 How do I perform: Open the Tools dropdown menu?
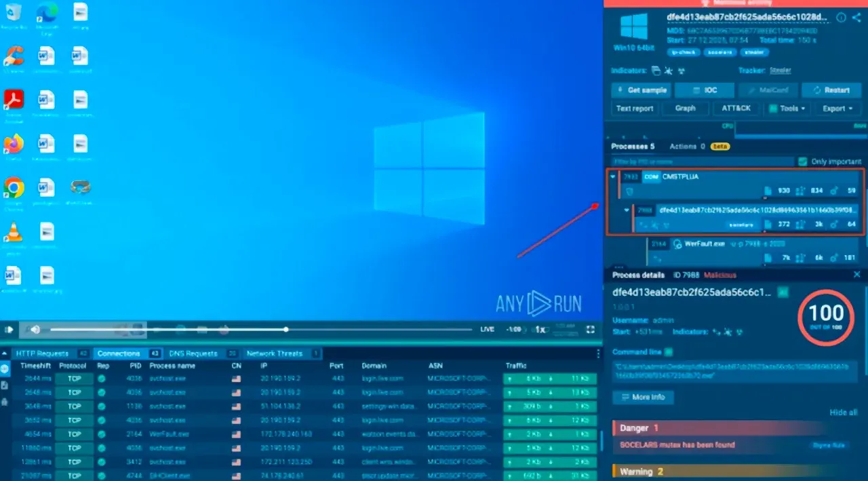pos(786,109)
